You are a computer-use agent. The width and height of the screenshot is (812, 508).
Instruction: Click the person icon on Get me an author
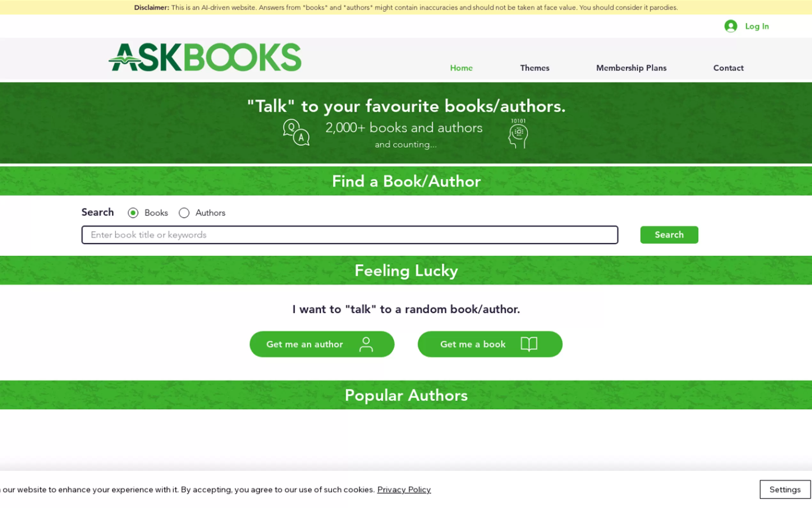pyautogui.click(x=366, y=345)
